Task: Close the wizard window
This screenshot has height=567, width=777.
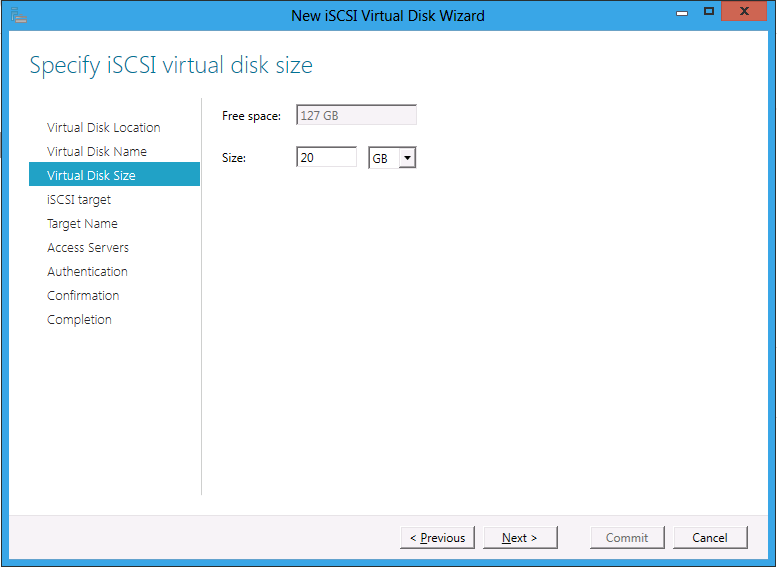Action: pyautogui.click(x=744, y=11)
